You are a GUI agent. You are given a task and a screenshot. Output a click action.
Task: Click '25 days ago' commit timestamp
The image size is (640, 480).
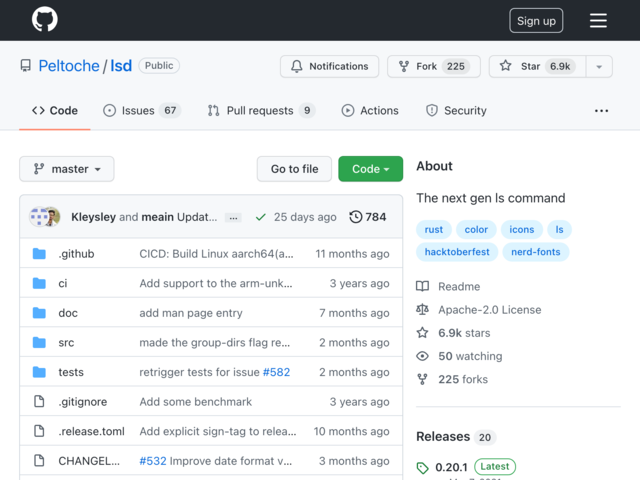[305, 217]
